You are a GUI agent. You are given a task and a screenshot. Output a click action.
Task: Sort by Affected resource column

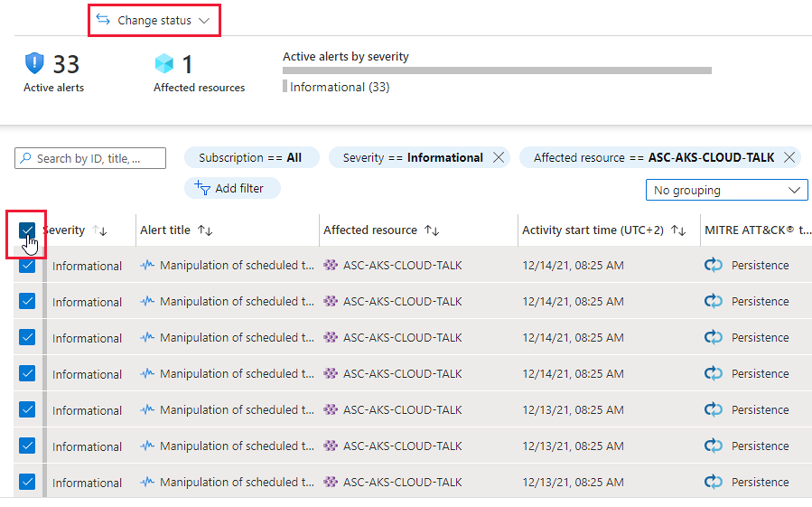432,230
